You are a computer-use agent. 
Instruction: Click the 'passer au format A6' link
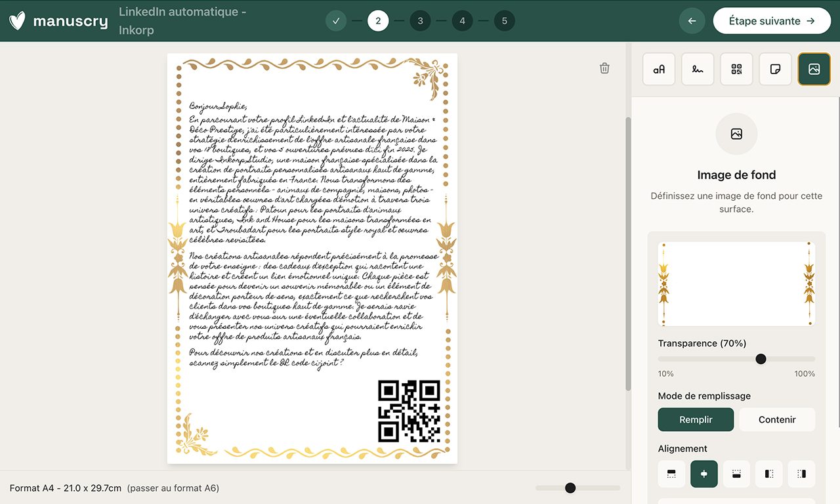[173, 488]
